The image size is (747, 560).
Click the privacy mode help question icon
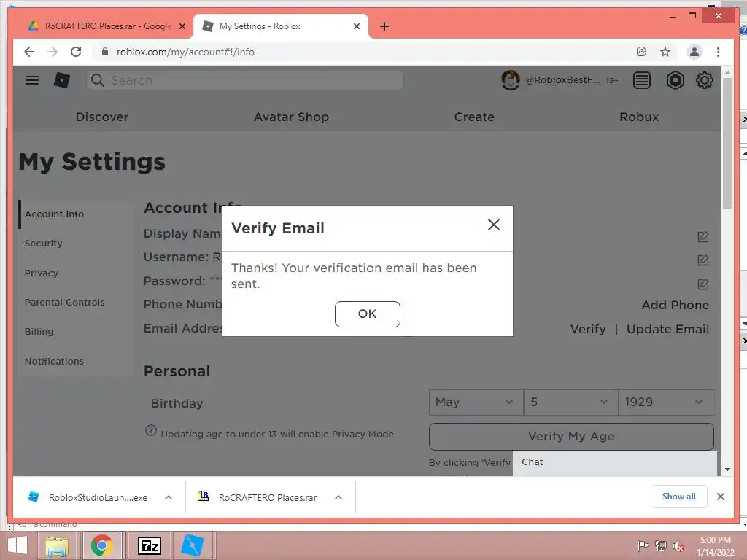click(x=150, y=431)
